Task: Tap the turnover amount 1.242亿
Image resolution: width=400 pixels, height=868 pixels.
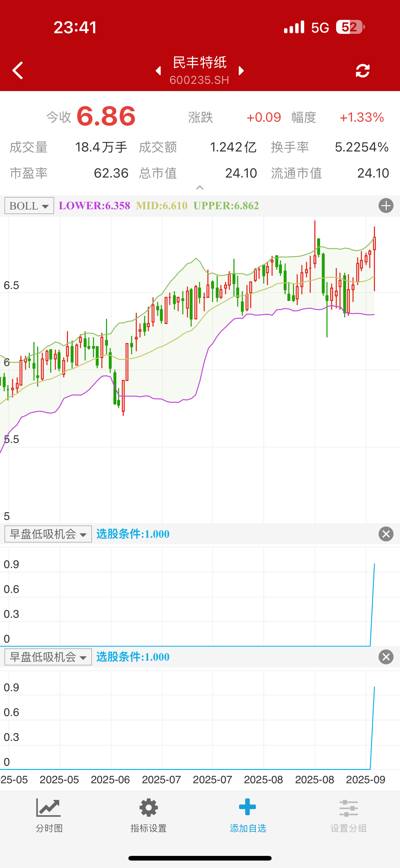Action: coord(233,147)
